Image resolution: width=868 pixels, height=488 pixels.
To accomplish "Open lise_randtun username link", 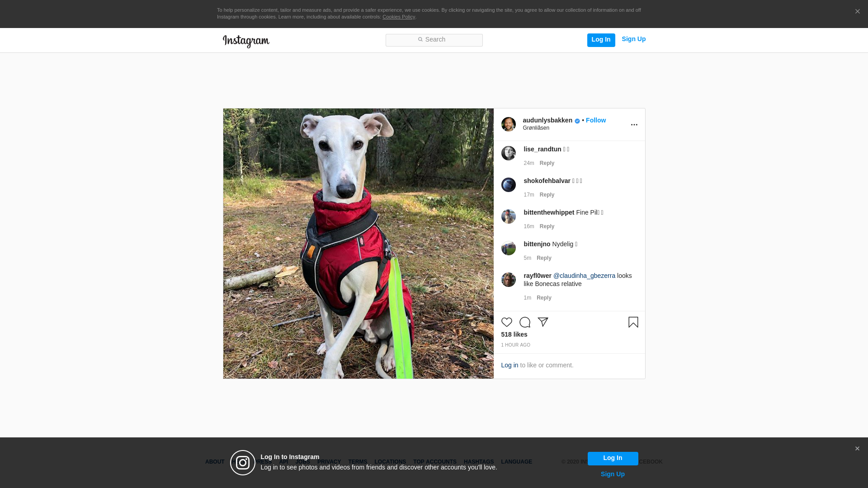I will coord(542,149).
